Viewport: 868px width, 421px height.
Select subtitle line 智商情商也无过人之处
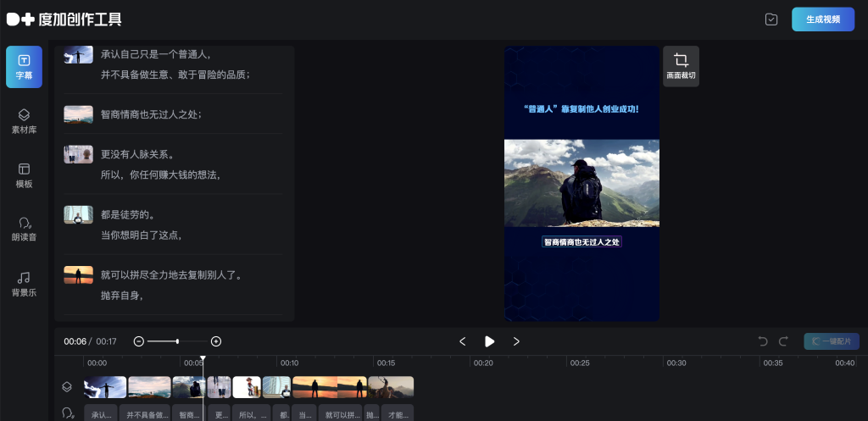(x=151, y=114)
